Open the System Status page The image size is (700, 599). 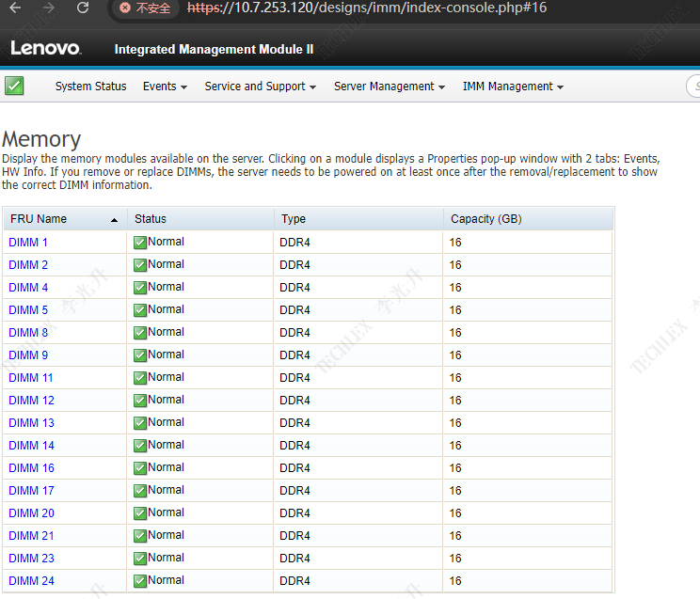coord(90,87)
